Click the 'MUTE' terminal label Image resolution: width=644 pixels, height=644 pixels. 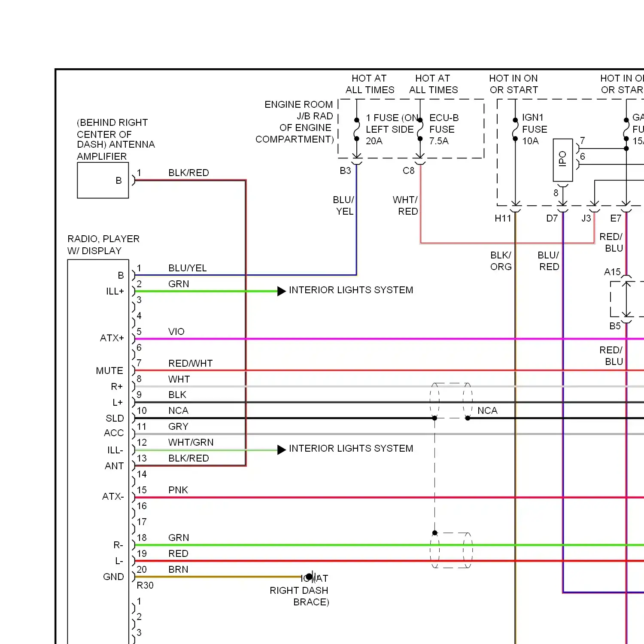109,371
